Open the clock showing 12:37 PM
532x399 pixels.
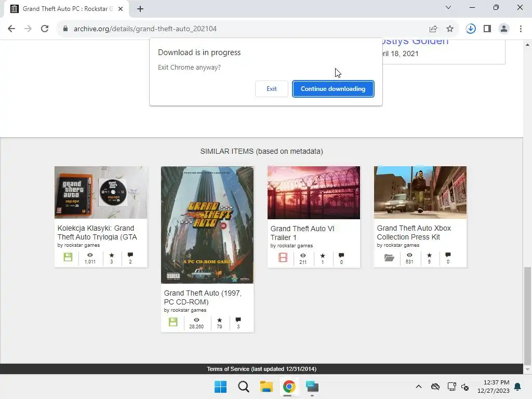494,387
